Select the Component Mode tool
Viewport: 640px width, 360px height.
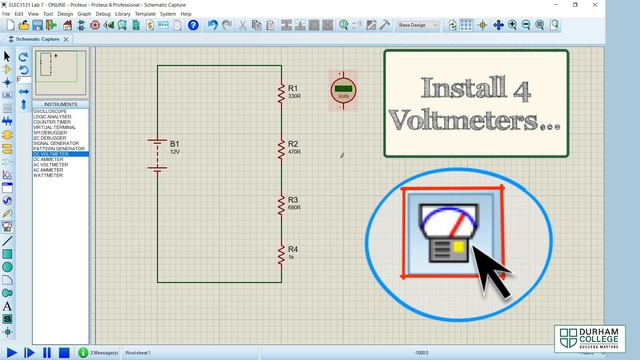click(7, 69)
